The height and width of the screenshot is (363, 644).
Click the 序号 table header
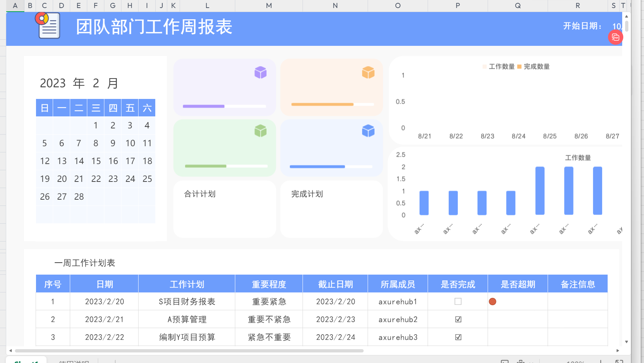[53, 284]
